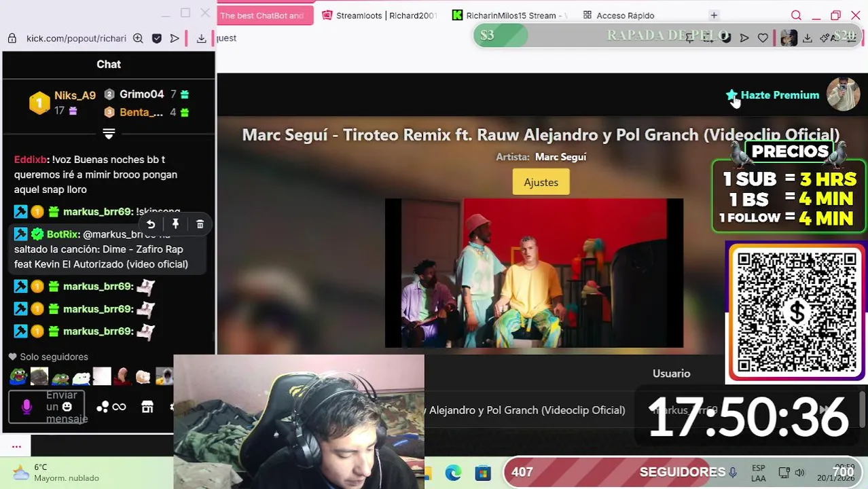Click the Tiroteo Remix video player

534,273
